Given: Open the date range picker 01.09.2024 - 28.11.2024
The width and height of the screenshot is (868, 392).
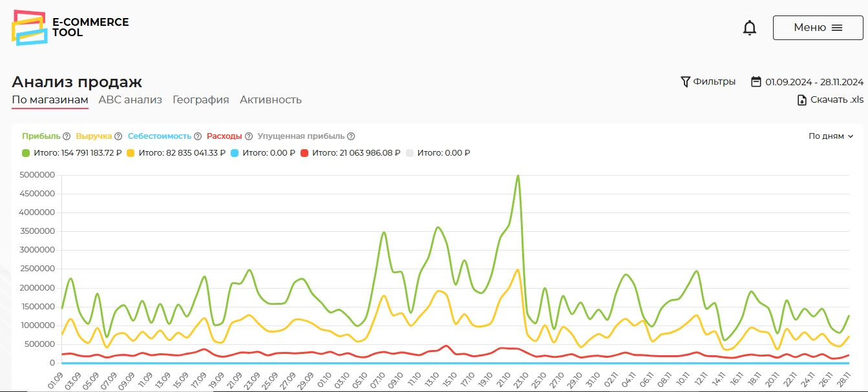Looking at the screenshot, I should point(807,82).
